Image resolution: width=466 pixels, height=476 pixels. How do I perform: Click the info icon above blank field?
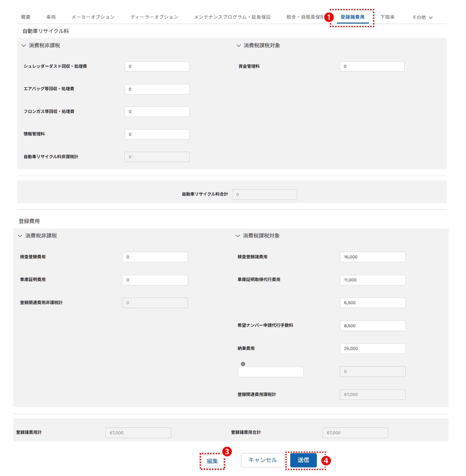(x=243, y=364)
